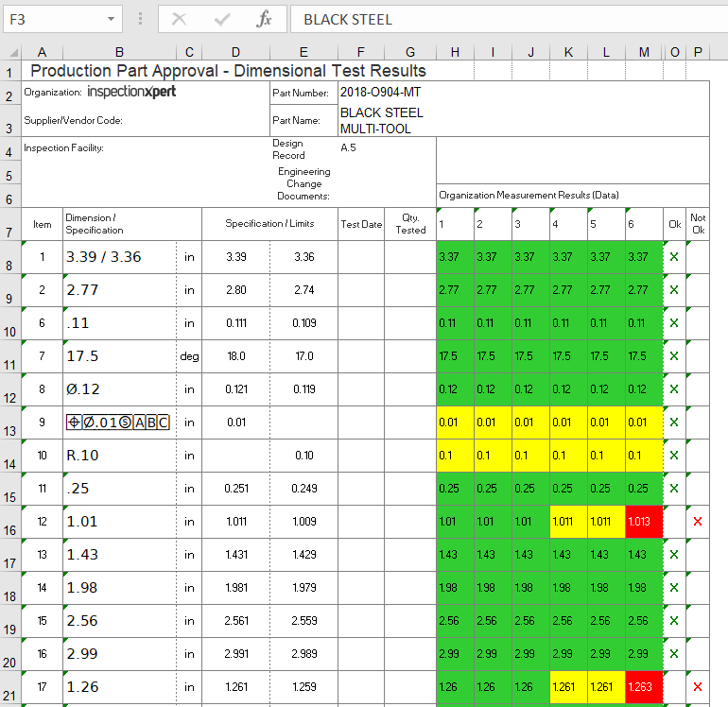Click the part number 2018-O904-MT cell
Screen dimensions: 728x707
[x=381, y=93]
